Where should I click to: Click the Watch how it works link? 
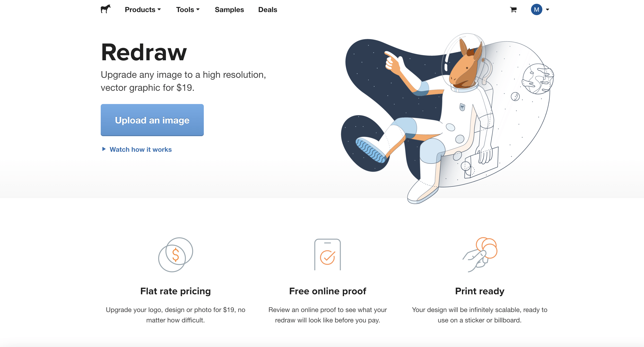140,149
